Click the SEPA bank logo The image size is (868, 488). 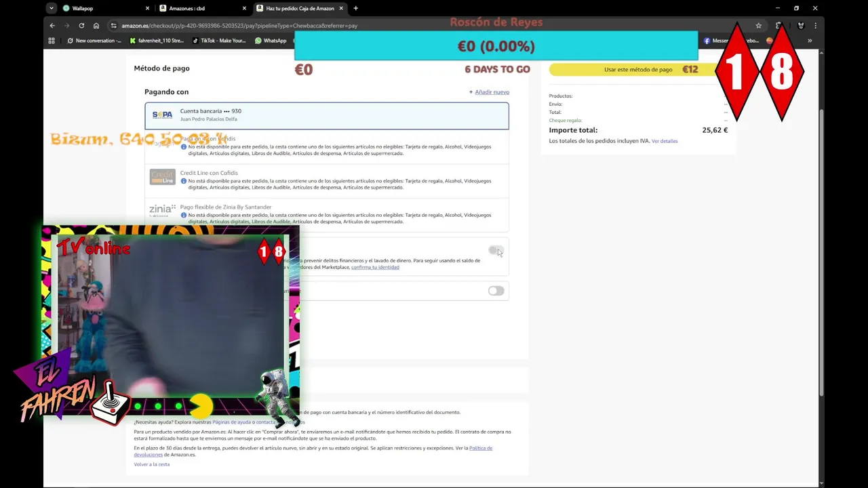[x=162, y=115]
